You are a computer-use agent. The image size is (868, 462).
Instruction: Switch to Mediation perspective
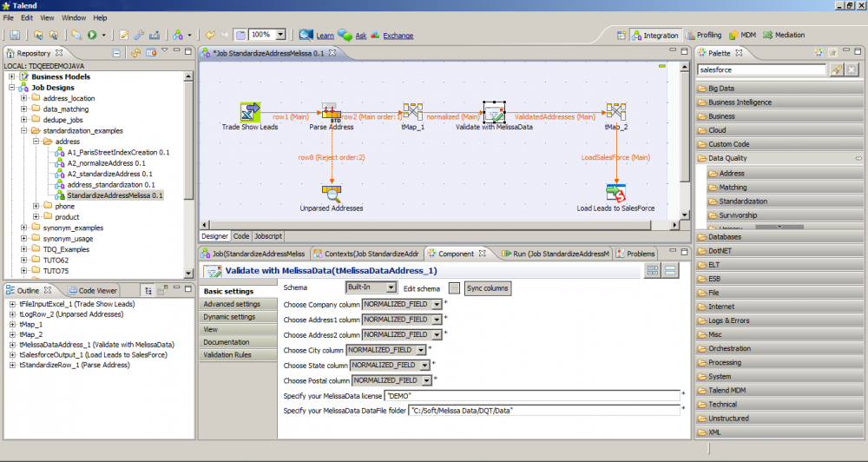[783, 35]
